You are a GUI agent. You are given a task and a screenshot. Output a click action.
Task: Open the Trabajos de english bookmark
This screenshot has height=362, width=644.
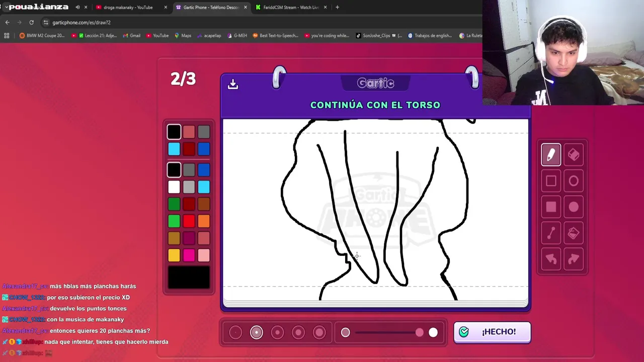tap(430, 36)
